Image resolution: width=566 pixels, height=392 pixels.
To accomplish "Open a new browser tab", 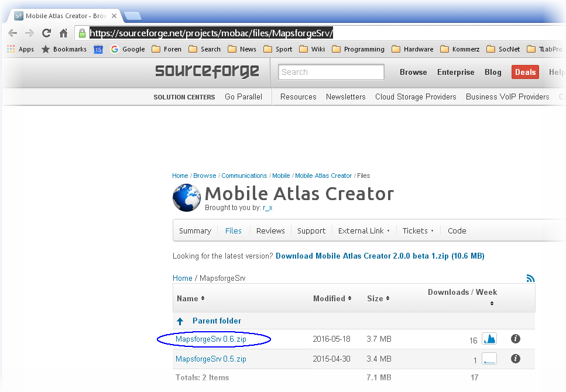I will pyautogui.click(x=132, y=16).
